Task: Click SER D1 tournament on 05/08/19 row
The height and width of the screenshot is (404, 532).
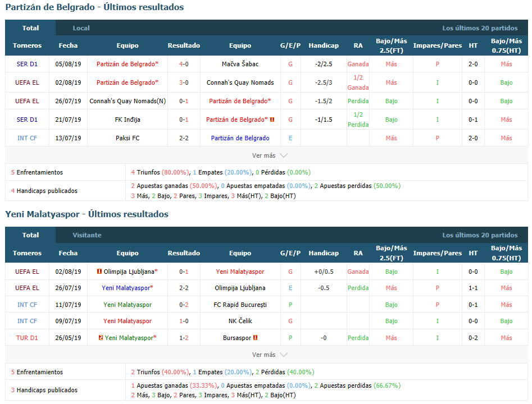Action: (27, 64)
